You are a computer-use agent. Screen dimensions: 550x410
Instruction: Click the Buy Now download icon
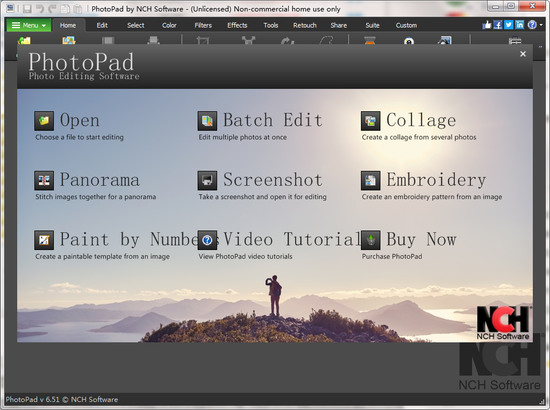(370, 240)
